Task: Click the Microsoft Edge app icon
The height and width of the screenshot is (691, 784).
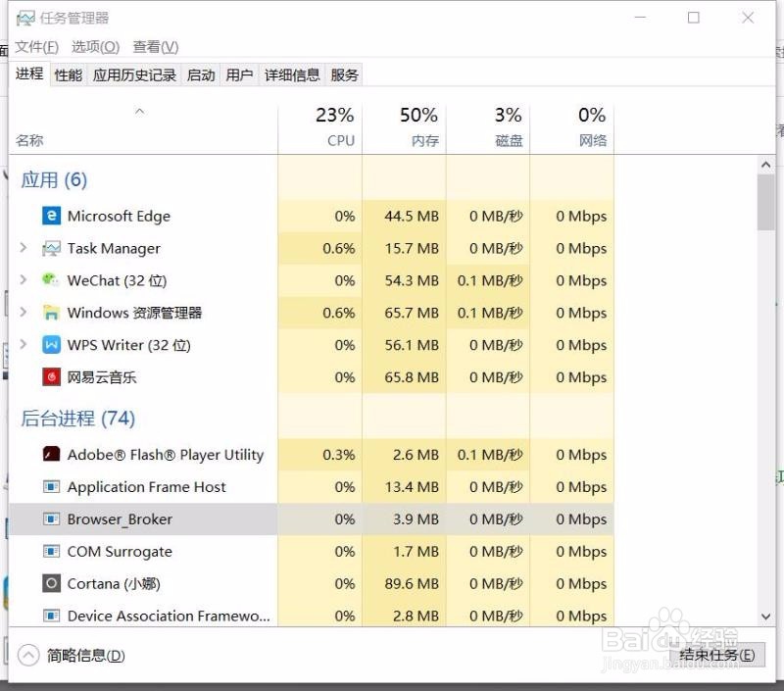Action: point(51,216)
